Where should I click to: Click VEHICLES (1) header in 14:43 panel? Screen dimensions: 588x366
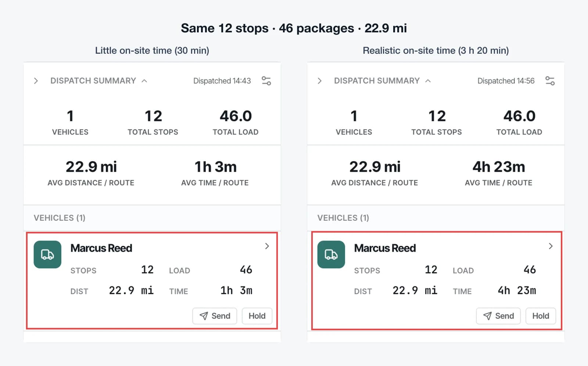click(x=60, y=218)
